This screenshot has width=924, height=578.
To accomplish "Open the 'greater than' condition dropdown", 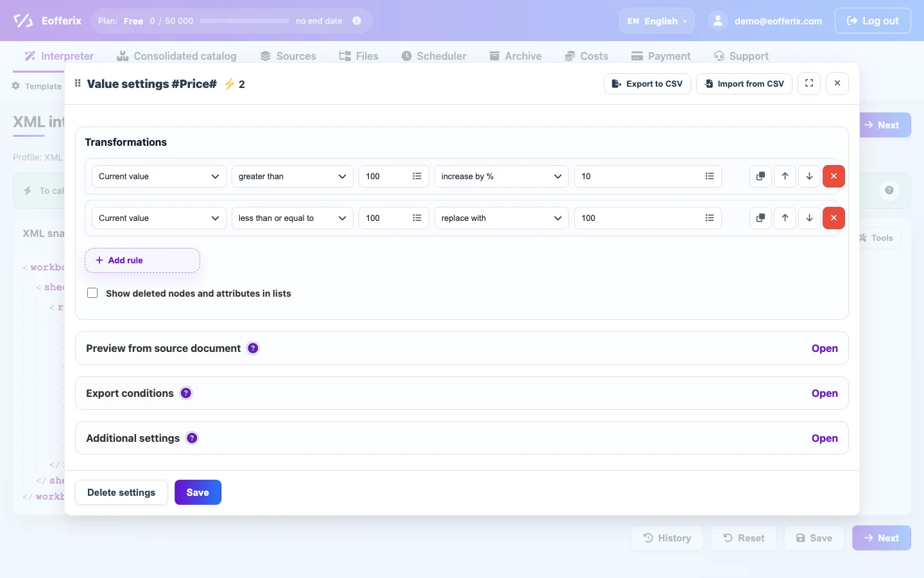I will click(293, 176).
